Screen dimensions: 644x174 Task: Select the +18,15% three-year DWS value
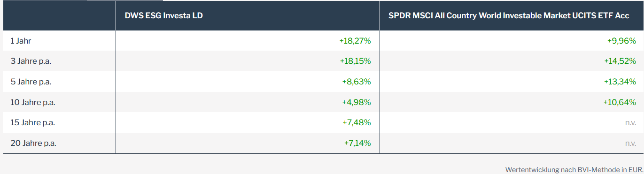tap(355, 61)
